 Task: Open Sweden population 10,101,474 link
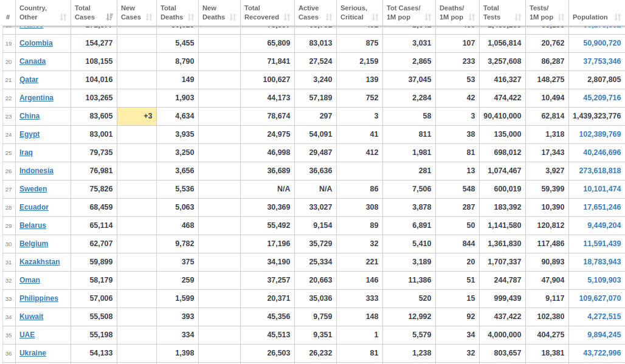(602, 189)
